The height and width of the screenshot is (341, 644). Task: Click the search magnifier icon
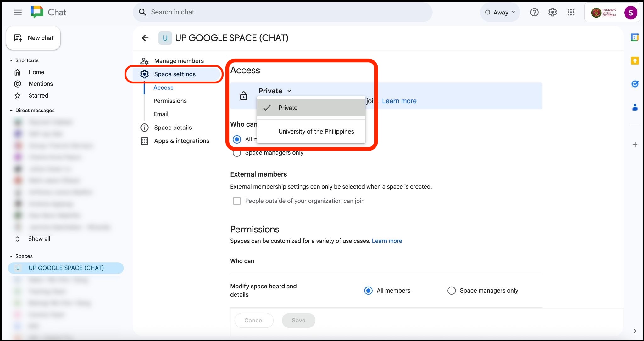coord(142,12)
